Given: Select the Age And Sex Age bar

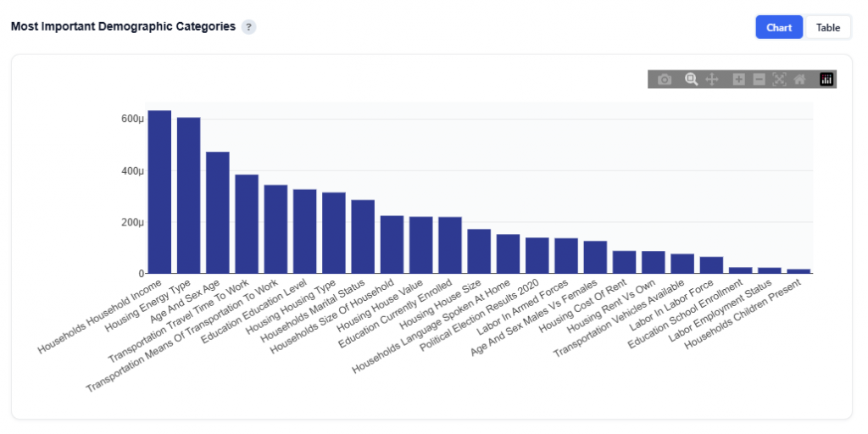Looking at the screenshot, I should (x=218, y=213).
